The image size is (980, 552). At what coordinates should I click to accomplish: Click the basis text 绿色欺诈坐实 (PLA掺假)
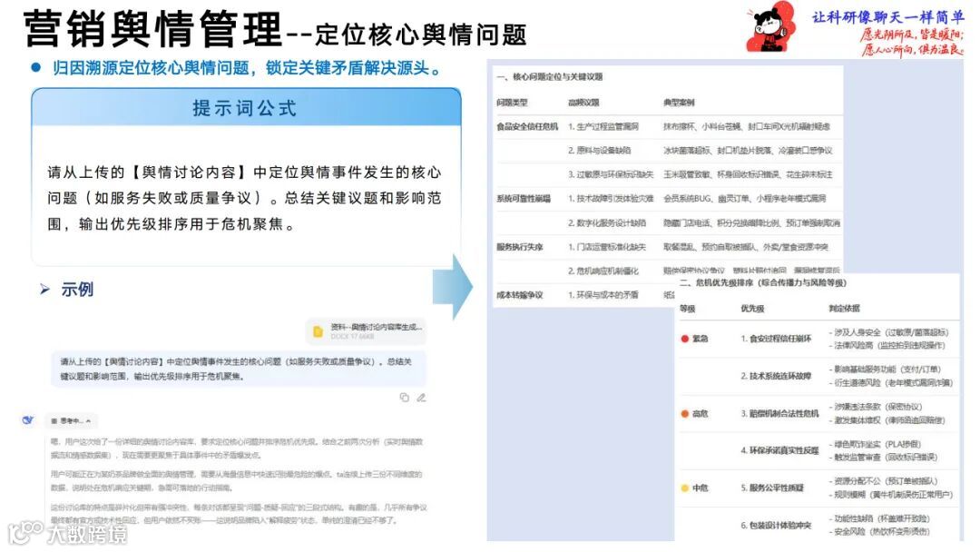coord(877,445)
